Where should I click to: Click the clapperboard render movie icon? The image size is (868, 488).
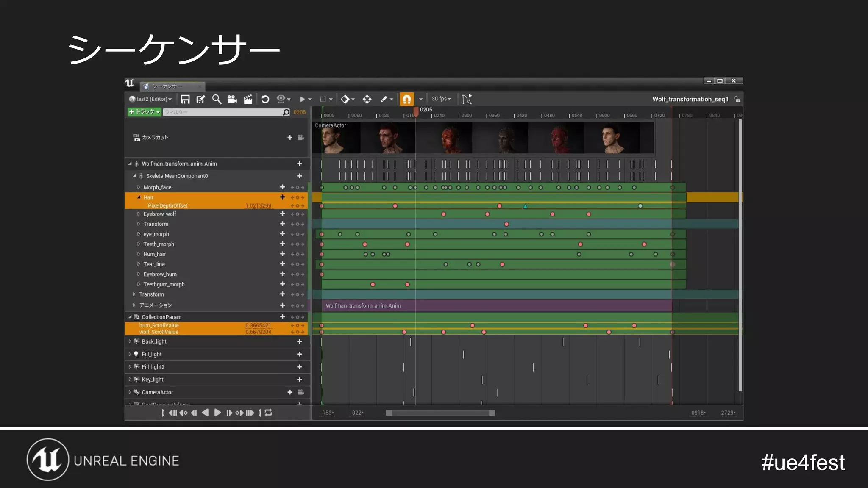click(x=248, y=99)
